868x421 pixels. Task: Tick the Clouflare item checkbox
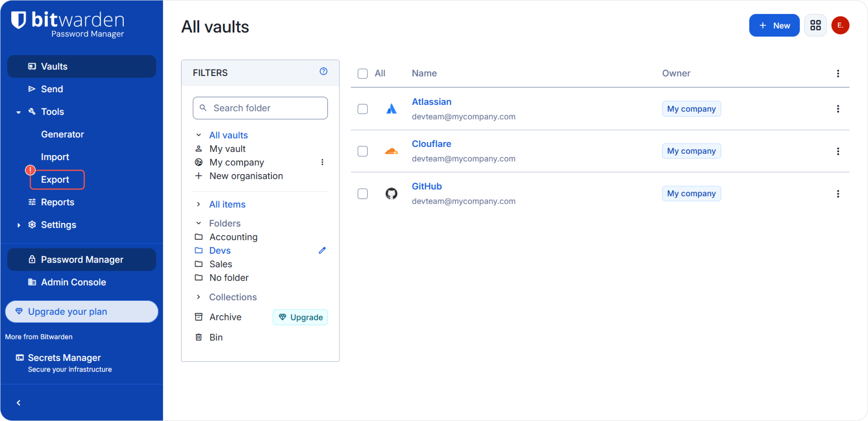[x=363, y=151]
